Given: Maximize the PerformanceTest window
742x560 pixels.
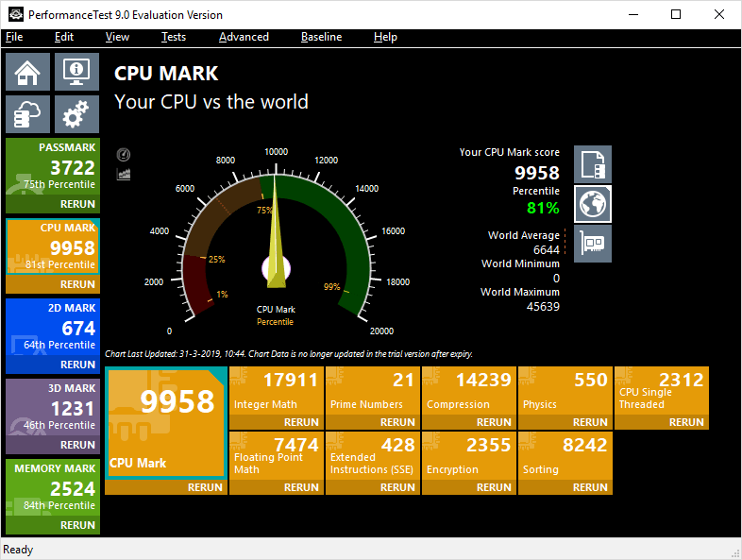Looking at the screenshot, I should 676,15.
